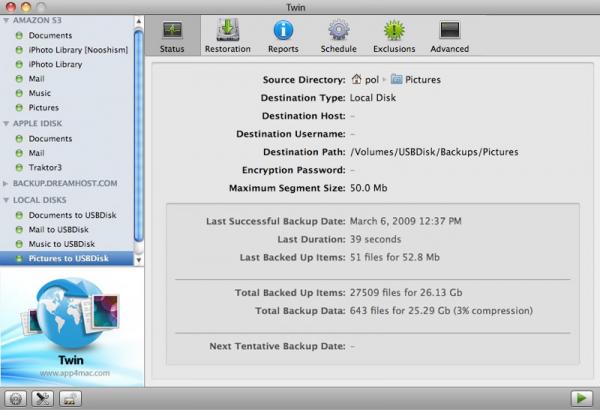The height and width of the screenshot is (410, 600).
Task: Start the backup with the green play button
Action: pos(581,398)
